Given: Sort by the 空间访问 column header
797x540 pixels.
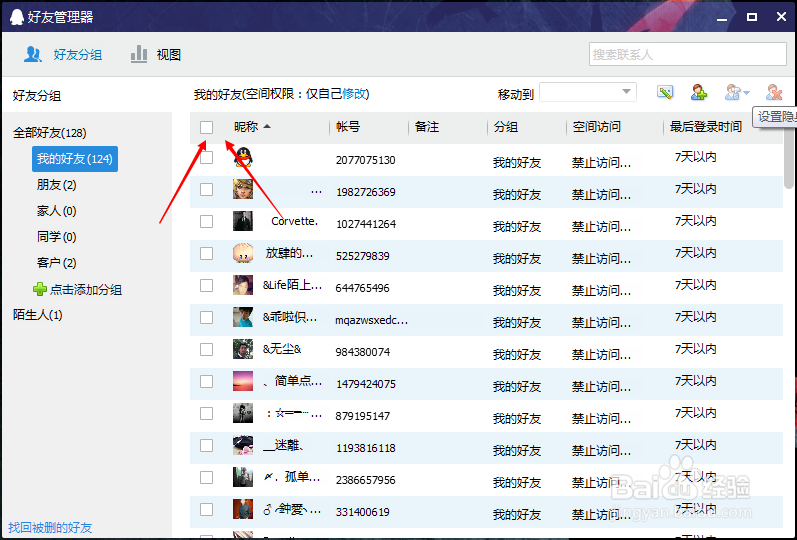Looking at the screenshot, I should (x=596, y=127).
